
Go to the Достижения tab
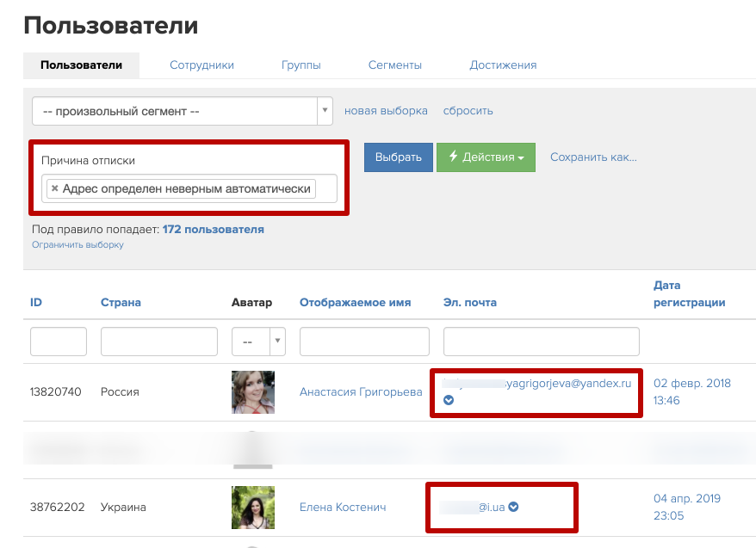point(503,65)
